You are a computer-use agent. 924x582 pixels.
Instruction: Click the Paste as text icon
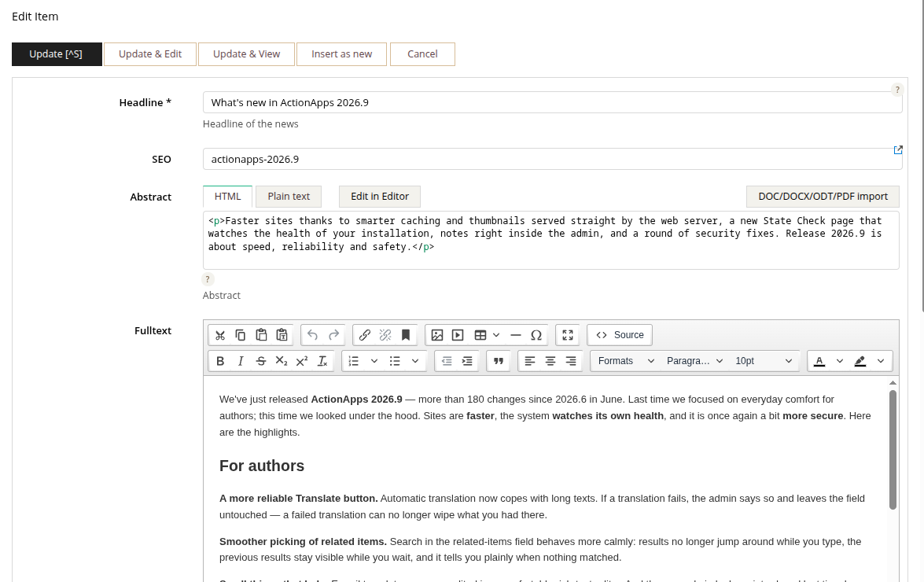tap(282, 335)
